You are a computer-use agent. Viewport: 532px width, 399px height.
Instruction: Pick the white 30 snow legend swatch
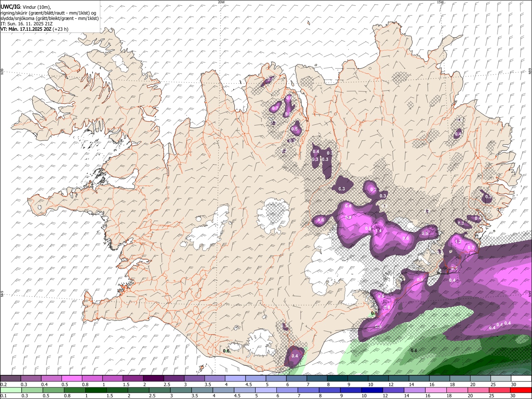point(521,378)
